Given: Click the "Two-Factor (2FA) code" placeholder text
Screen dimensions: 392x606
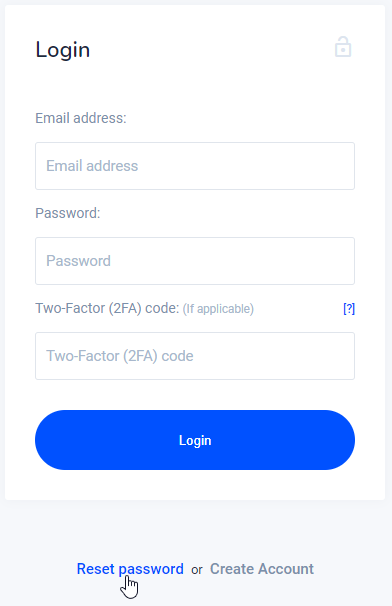Looking at the screenshot, I should (x=120, y=356).
